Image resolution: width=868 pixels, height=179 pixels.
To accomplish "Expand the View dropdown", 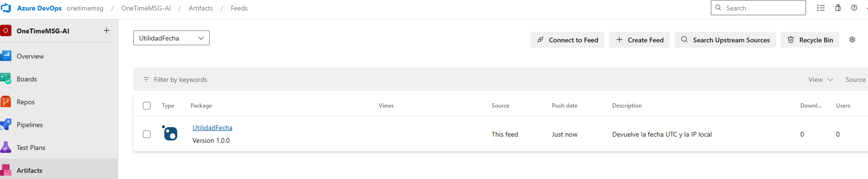I will (820, 80).
